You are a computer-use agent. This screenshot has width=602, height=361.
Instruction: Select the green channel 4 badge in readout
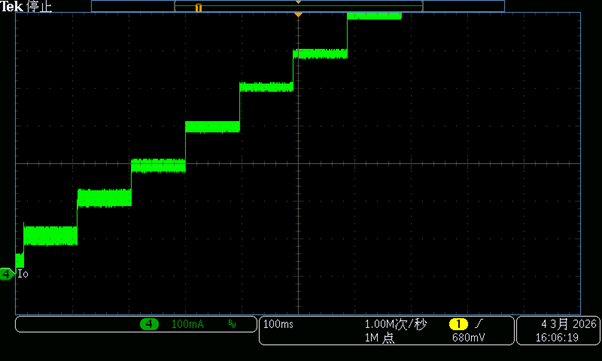[x=149, y=324]
